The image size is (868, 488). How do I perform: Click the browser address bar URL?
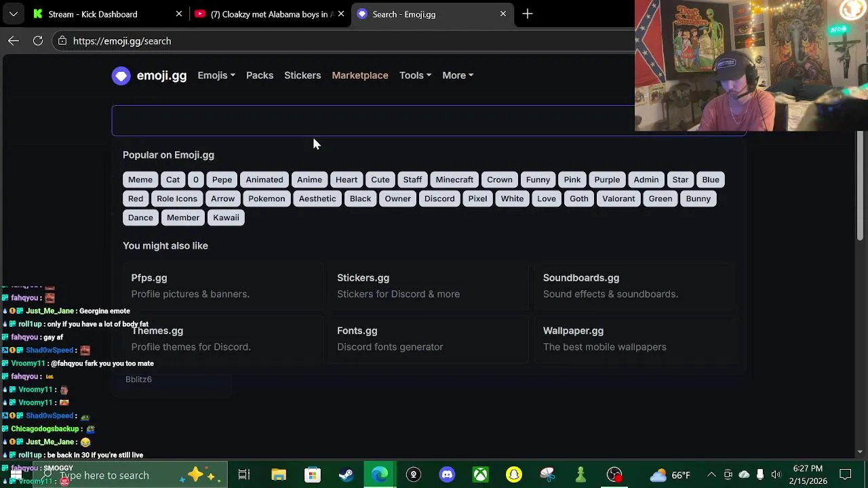coord(122,41)
